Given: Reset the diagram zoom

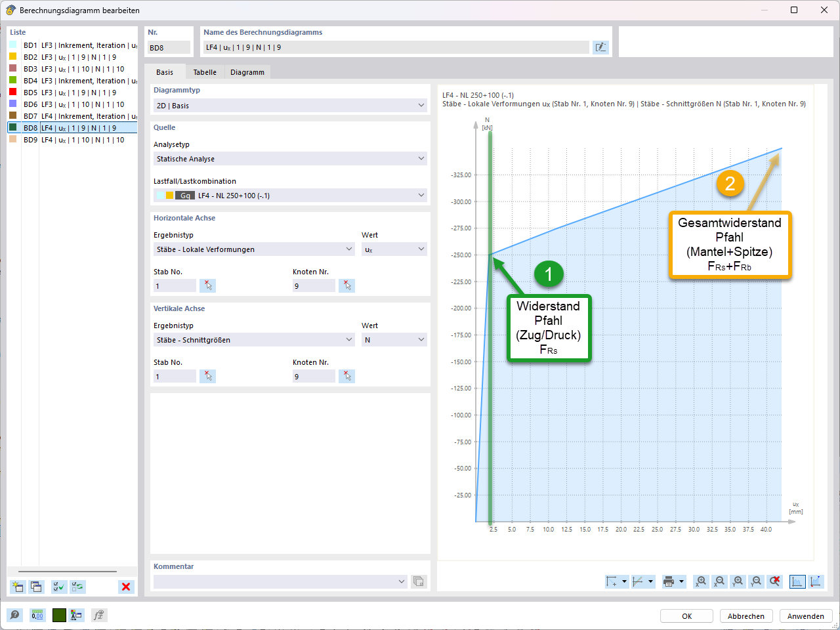Looking at the screenshot, I should [775, 581].
